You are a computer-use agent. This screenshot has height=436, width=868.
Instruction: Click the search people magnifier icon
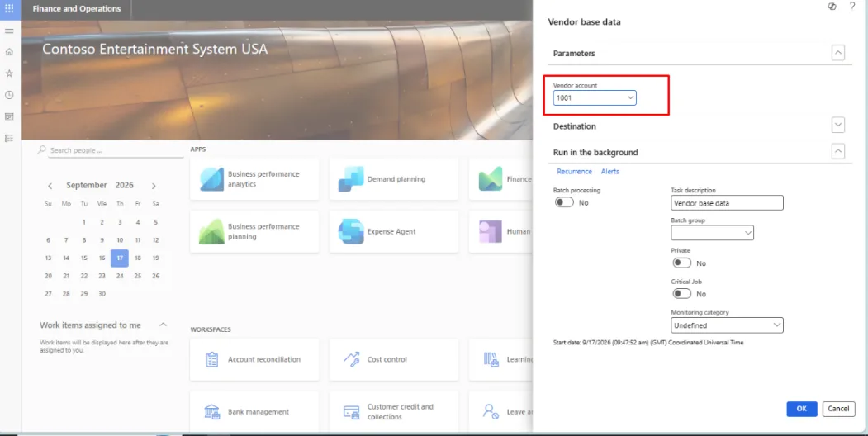41,150
